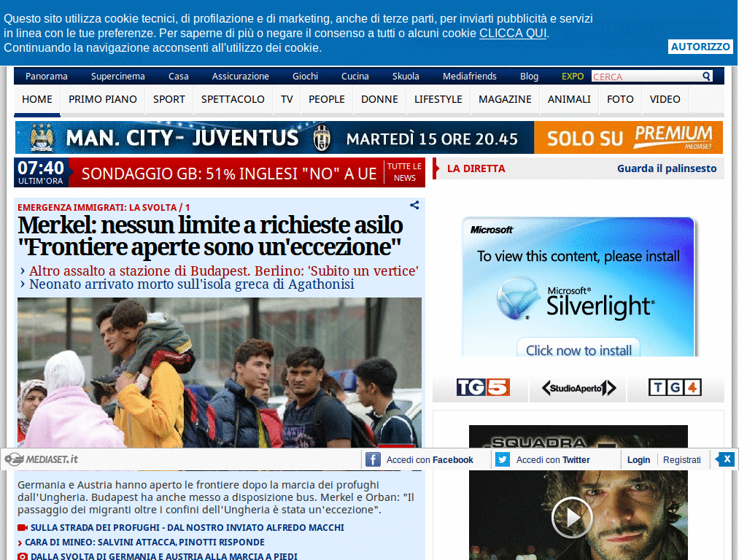Select the SPORT tab

pos(169,99)
